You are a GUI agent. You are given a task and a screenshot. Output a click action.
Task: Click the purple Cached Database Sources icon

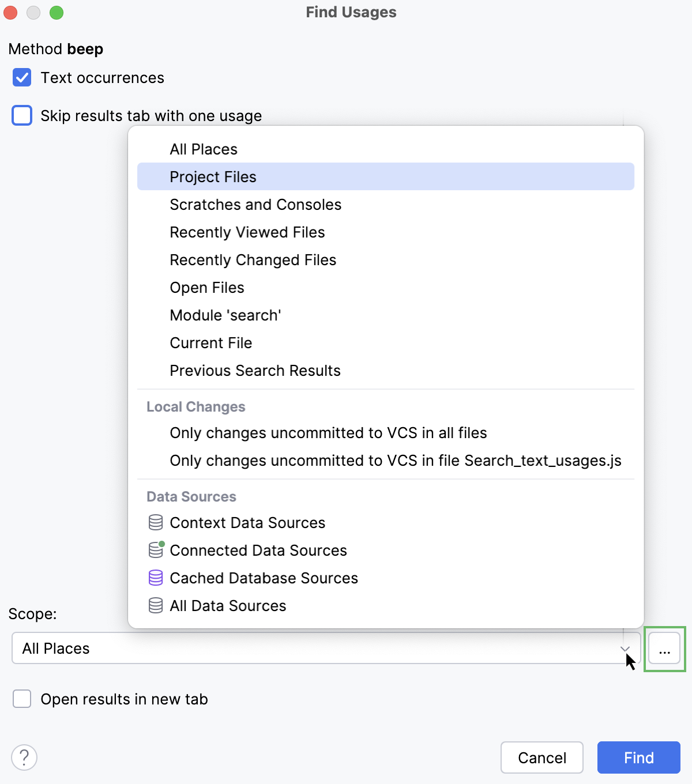(155, 578)
